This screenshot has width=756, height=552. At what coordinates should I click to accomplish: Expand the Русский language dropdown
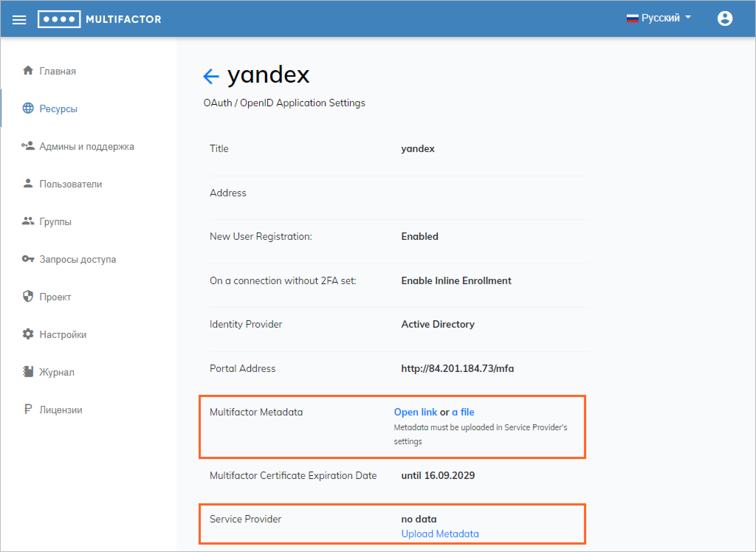pyautogui.click(x=659, y=18)
